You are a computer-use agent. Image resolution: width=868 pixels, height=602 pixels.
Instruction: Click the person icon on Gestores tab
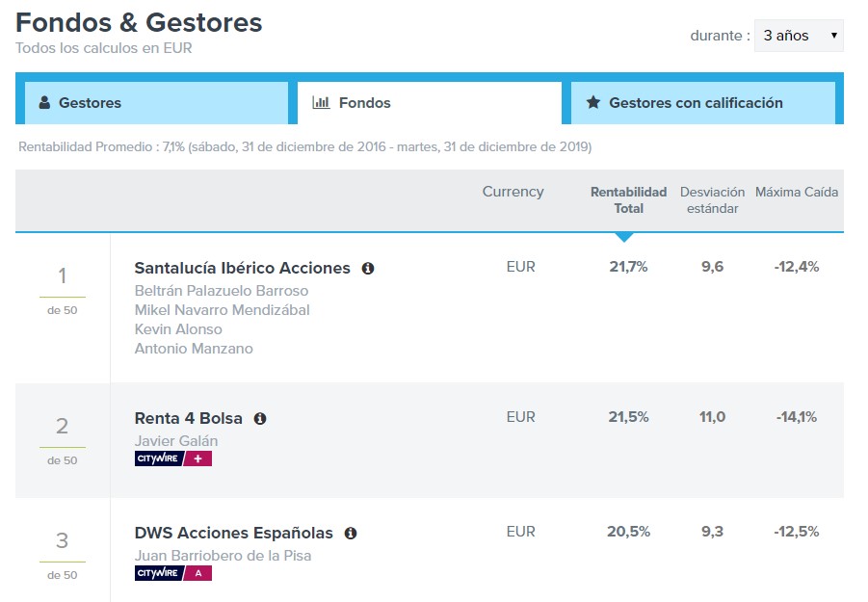click(44, 102)
